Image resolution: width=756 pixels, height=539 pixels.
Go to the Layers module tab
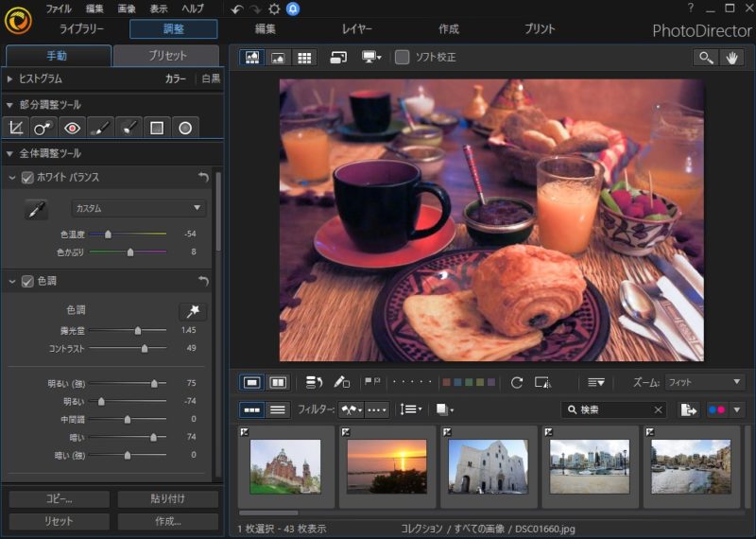point(357,29)
